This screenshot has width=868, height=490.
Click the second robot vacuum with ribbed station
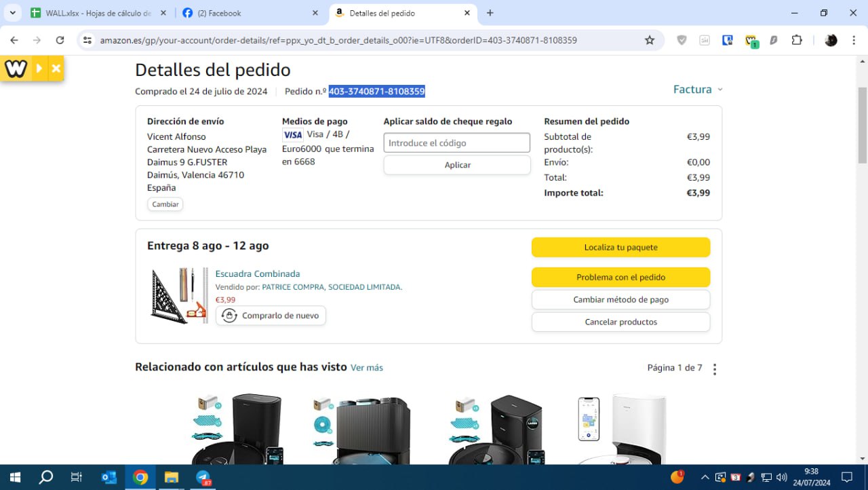(361, 429)
